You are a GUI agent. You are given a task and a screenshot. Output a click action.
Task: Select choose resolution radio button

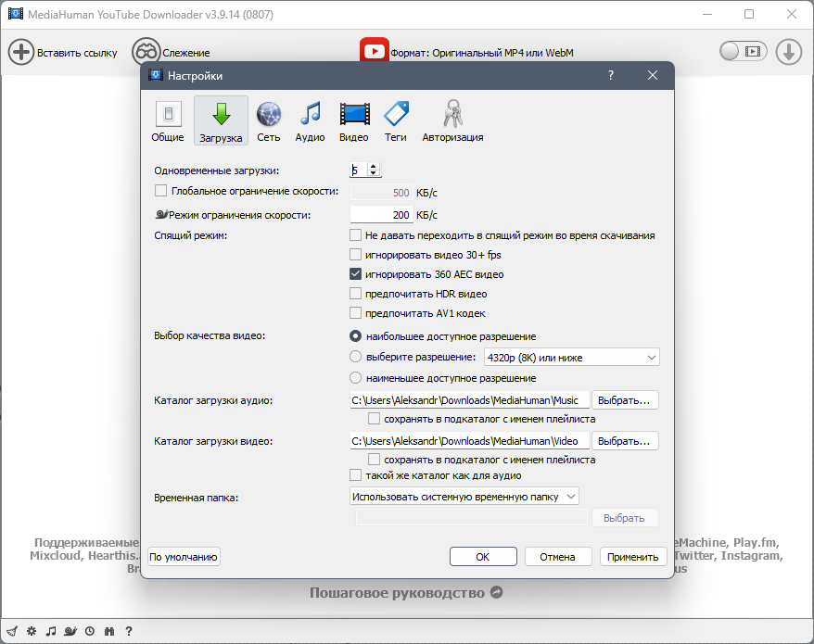coord(355,357)
